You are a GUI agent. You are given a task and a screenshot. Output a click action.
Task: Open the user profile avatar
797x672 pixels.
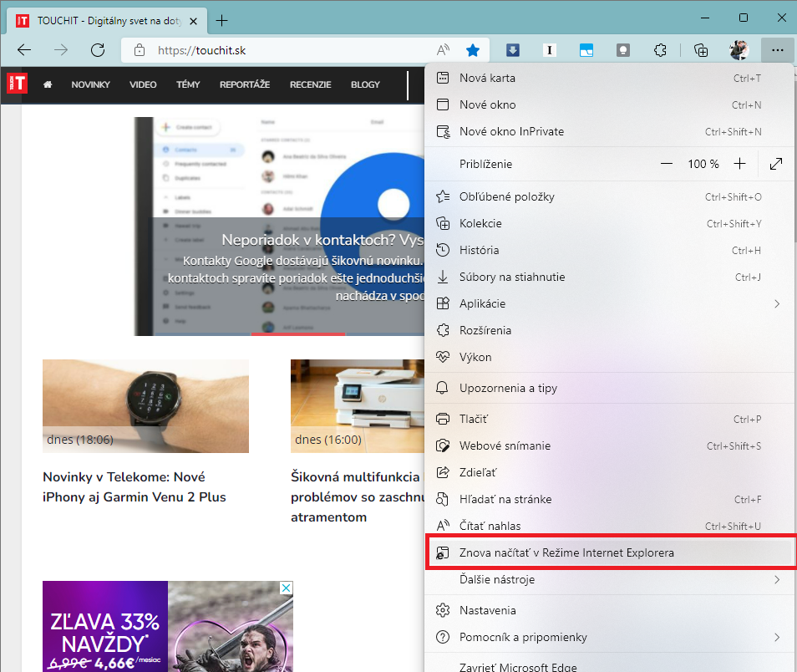click(739, 50)
